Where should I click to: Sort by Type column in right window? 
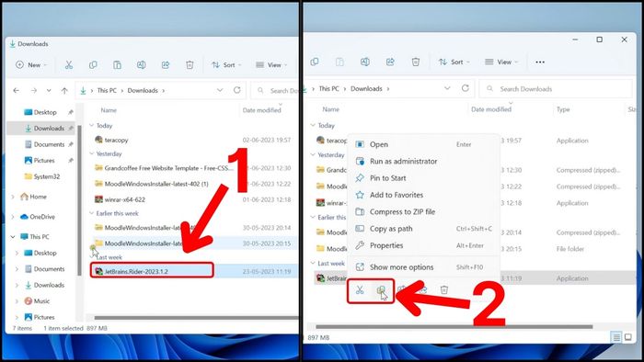[x=563, y=109]
